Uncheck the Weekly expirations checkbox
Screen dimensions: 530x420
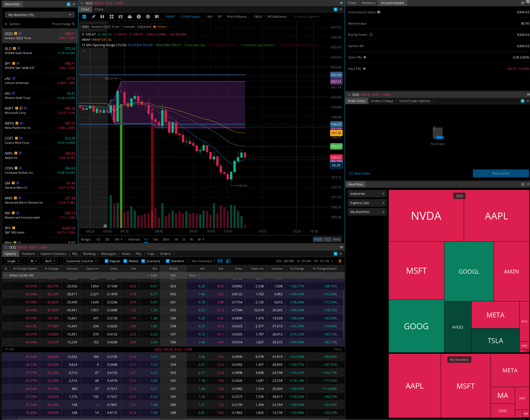coord(125,261)
